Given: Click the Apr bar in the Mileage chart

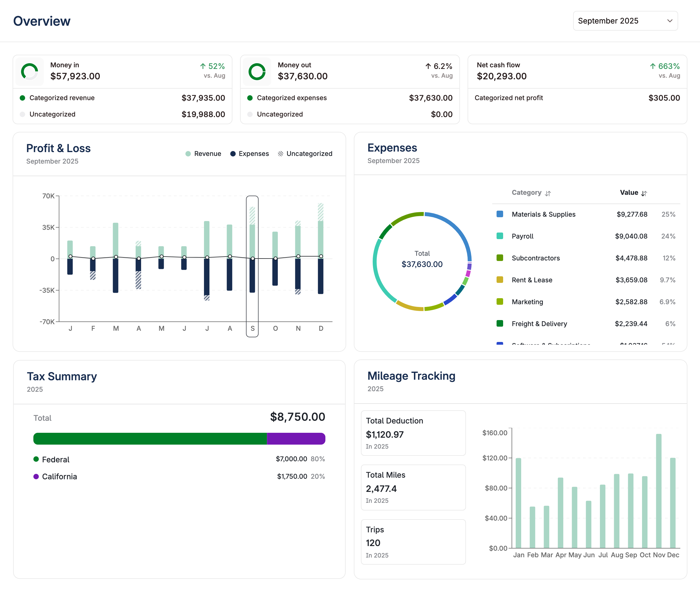Looking at the screenshot, I should point(561,513).
